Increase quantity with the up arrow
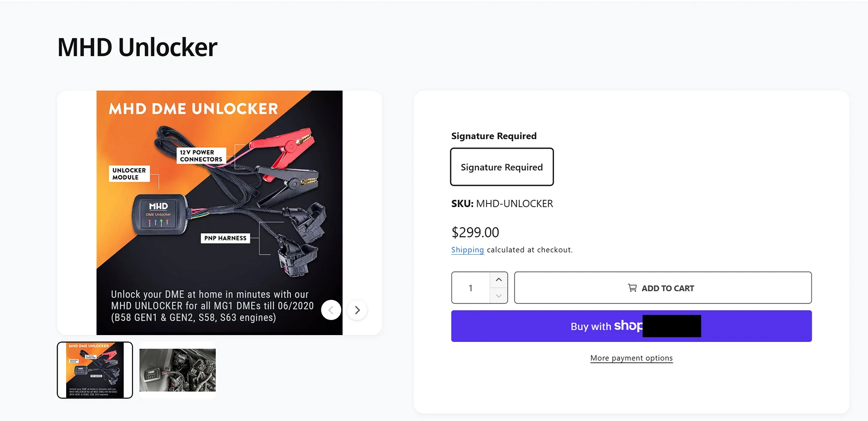Screen dimensions: 868x421 pyautogui.click(x=499, y=280)
